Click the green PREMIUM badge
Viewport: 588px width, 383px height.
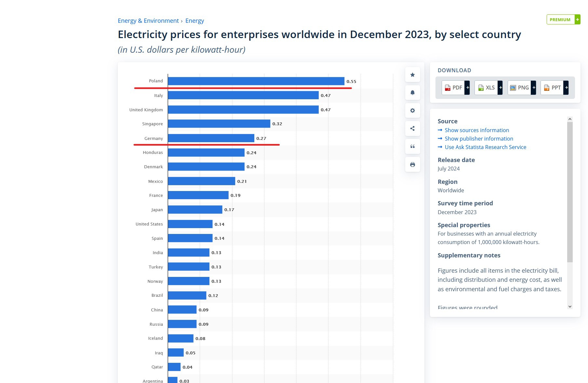(x=563, y=20)
